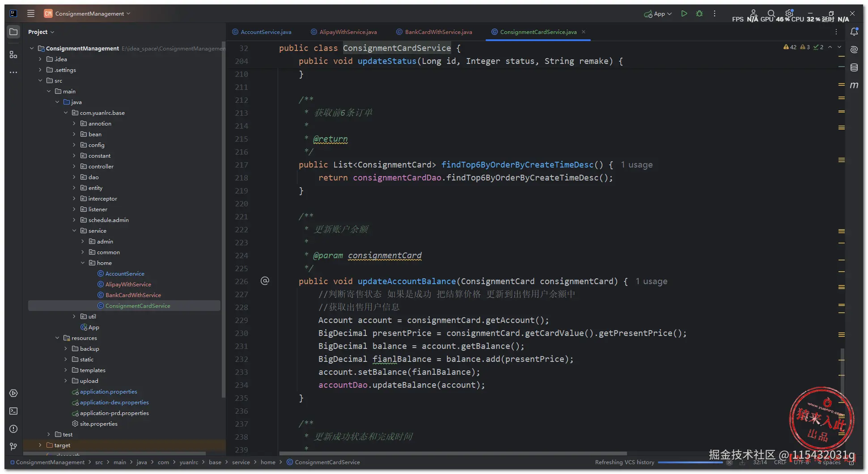Open the ConsignmentManagement project dropdown

87,13
